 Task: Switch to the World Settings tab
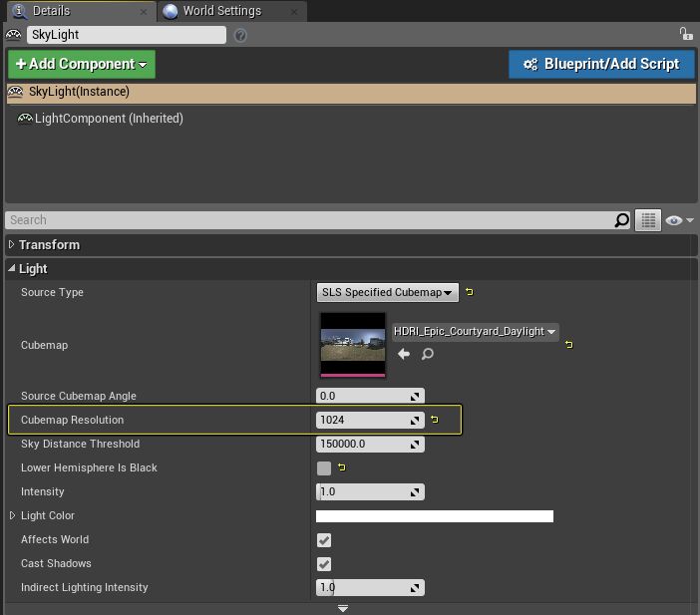(221, 11)
